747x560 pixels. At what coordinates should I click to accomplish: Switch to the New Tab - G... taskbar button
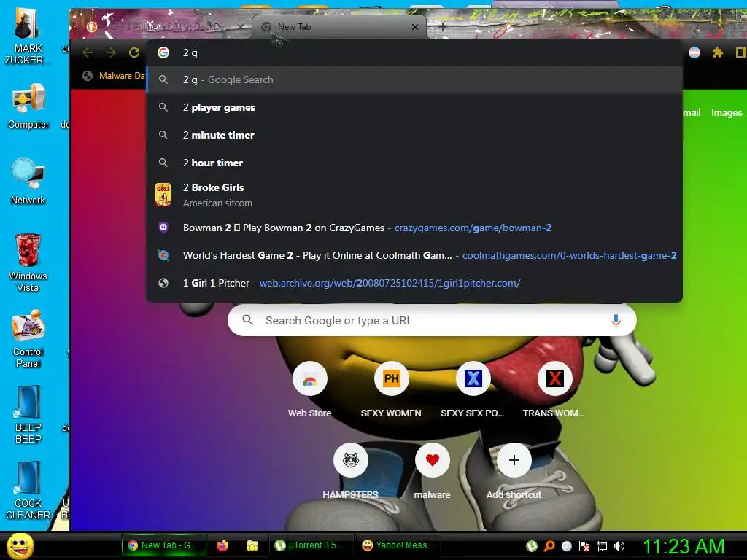pyautogui.click(x=164, y=545)
